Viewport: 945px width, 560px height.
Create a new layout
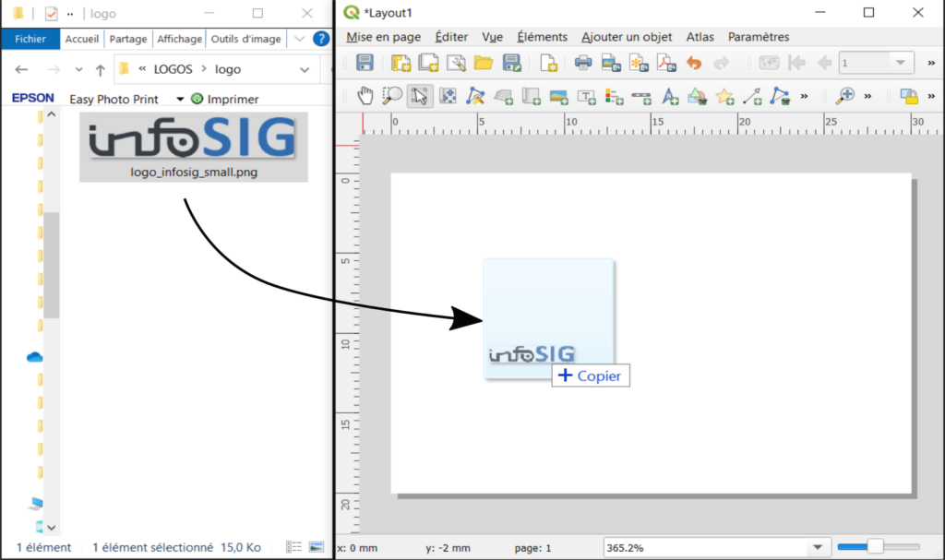click(401, 63)
